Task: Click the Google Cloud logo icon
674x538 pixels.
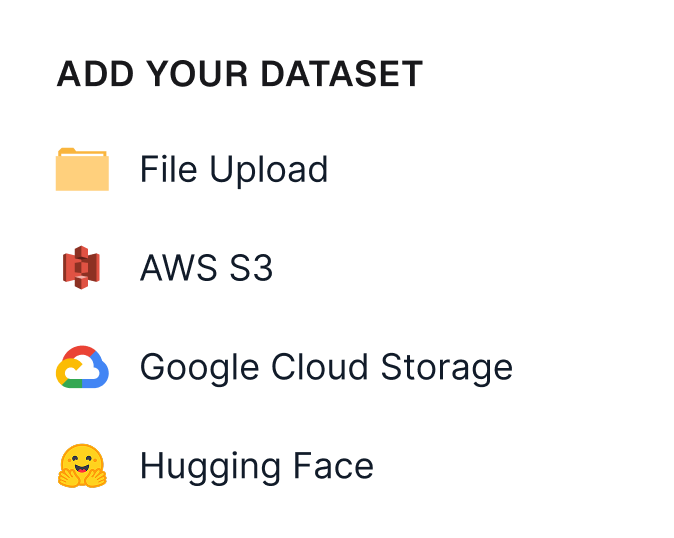Action: [x=82, y=367]
